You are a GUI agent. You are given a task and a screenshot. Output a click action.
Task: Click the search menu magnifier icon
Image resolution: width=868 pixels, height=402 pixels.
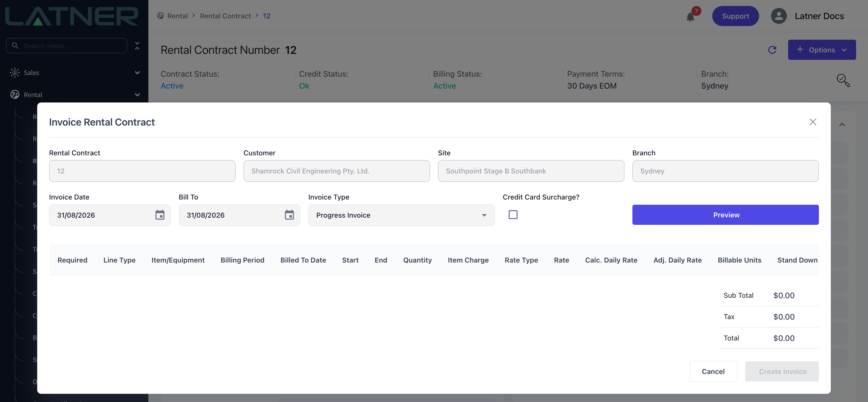pyautogui.click(x=15, y=45)
